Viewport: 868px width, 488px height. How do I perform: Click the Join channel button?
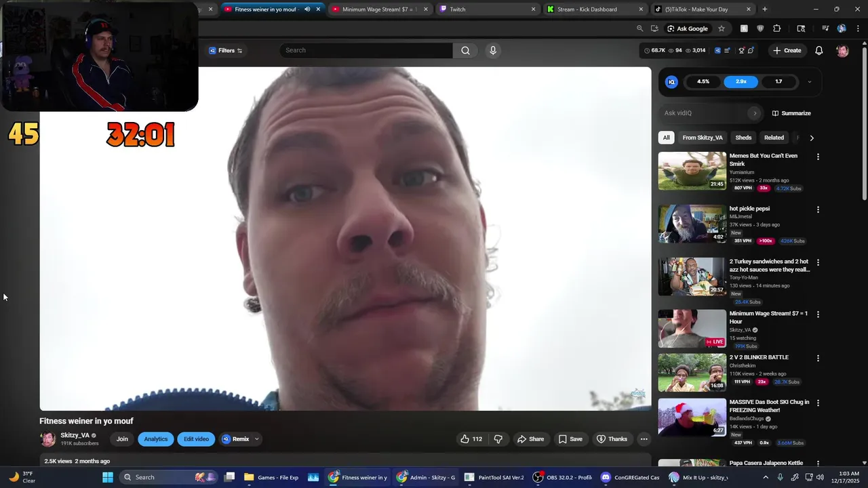click(x=122, y=439)
